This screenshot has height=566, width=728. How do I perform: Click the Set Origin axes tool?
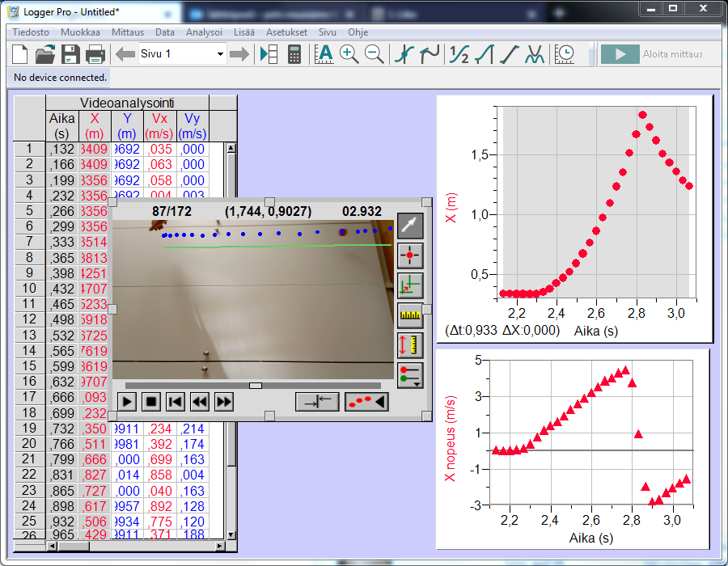click(x=411, y=285)
